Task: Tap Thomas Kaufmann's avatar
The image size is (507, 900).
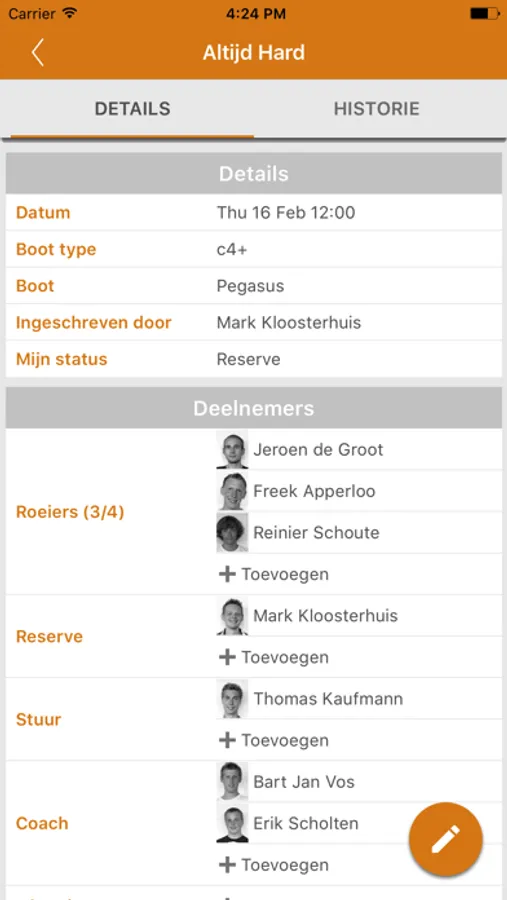Action: click(x=232, y=699)
